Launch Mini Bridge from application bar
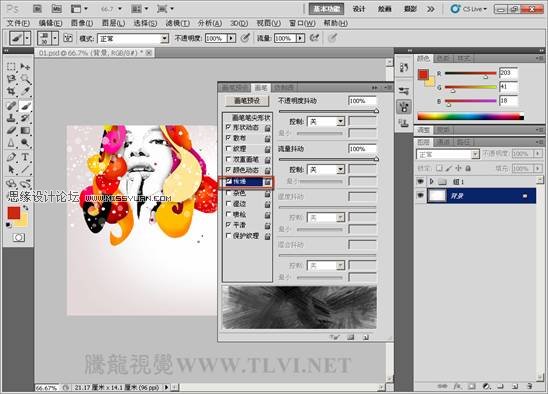The width and height of the screenshot is (548, 394). [56, 9]
